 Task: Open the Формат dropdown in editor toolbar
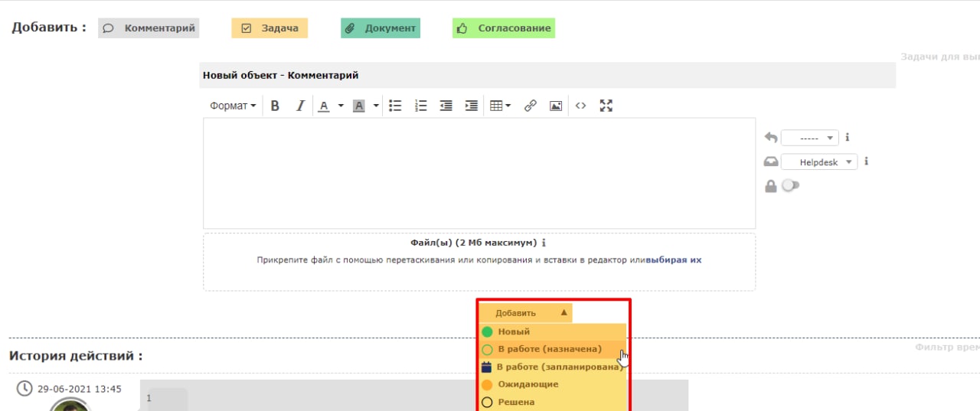click(x=233, y=106)
